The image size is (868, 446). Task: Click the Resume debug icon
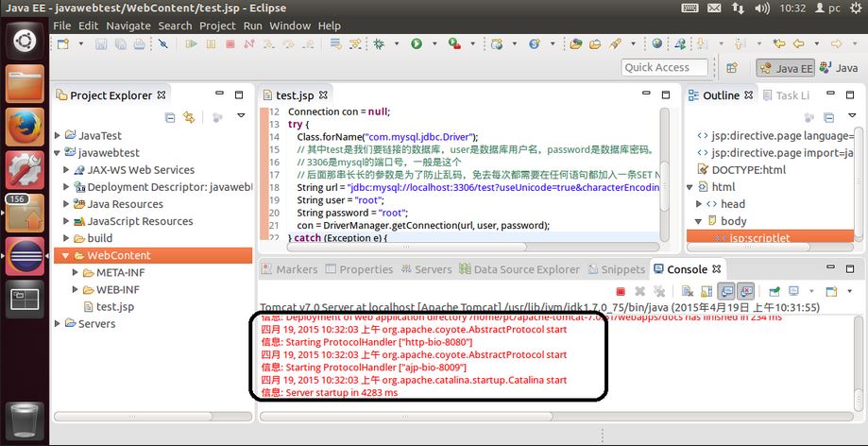point(192,43)
